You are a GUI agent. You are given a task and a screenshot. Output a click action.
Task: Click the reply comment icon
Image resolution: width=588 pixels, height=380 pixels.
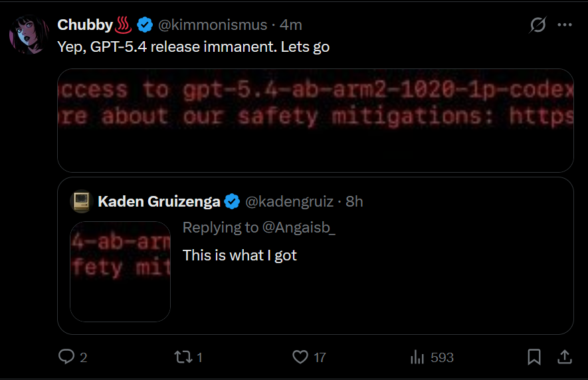point(66,357)
